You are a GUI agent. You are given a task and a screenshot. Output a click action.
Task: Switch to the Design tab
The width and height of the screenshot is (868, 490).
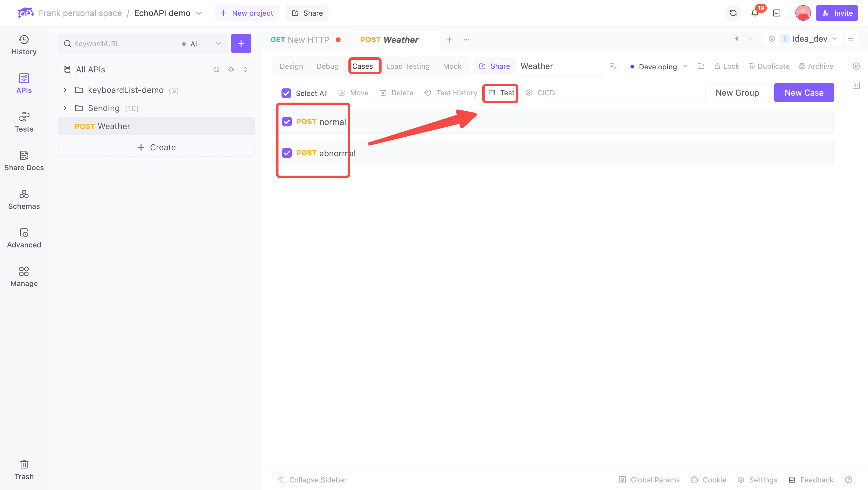click(x=291, y=66)
